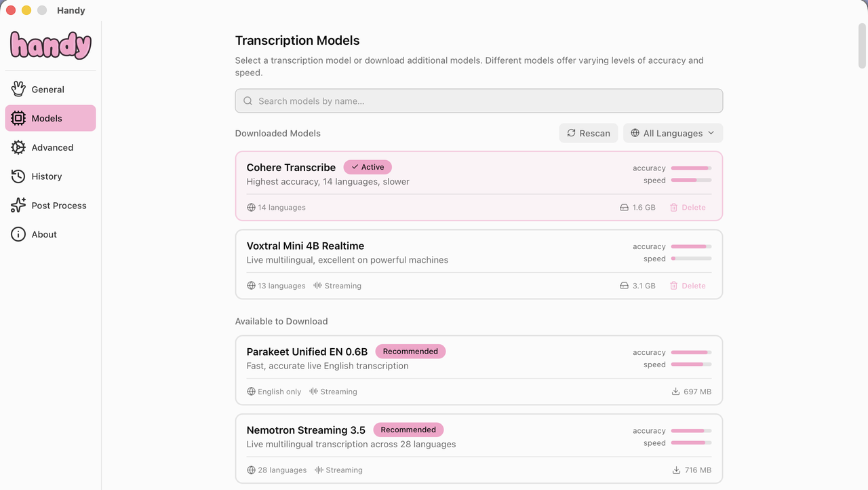Click Parakeet Unified speed bar
Viewport: 868px width, 490px height.
(691, 364)
